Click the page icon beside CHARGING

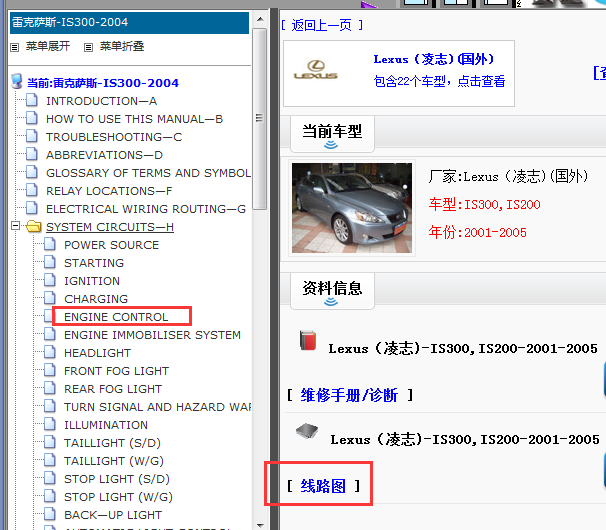coord(50,298)
